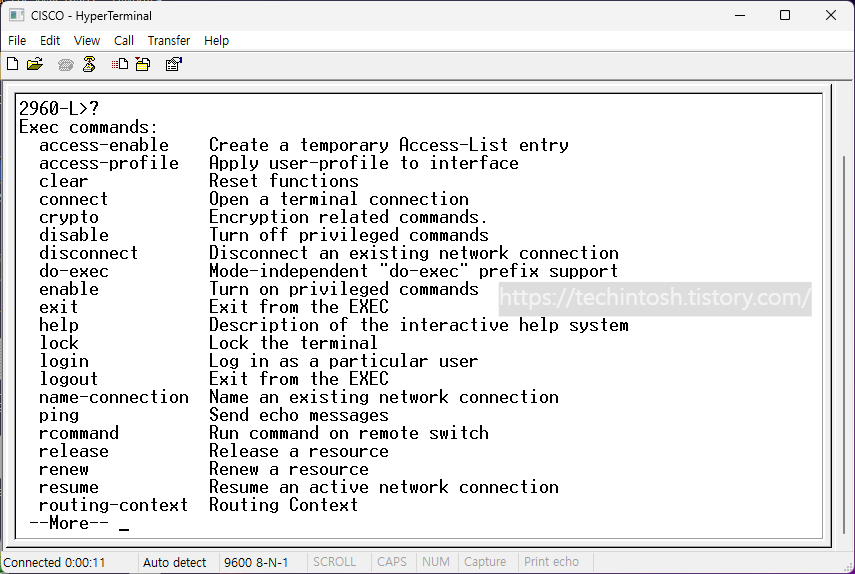Close the CISCO HyperTerminal window
This screenshot has height=574, width=855.
point(830,15)
